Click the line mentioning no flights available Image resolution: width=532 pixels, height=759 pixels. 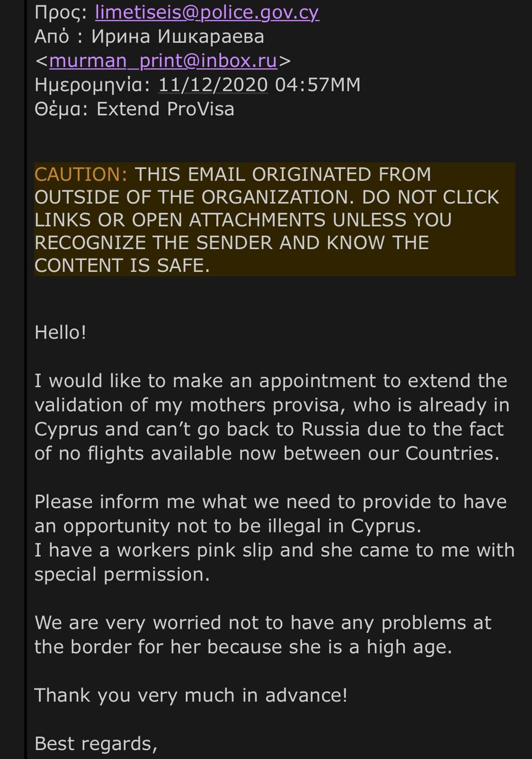click(267, 454)
